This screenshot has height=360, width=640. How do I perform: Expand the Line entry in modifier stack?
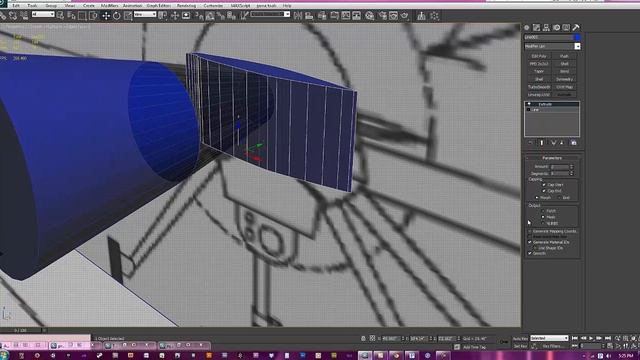click(x=529, y=110)
